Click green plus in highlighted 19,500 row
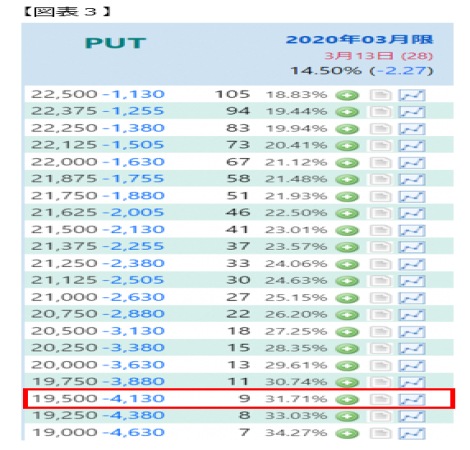Viewport: 470px width, 450px height. [347, 399]
